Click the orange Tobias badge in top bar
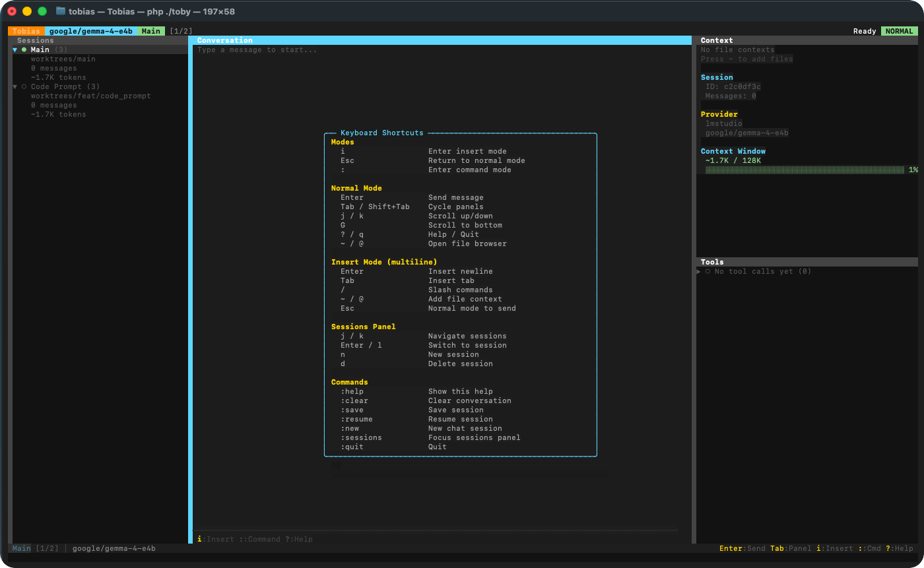The height and width of the screenshot is (568, 924). 26,31
